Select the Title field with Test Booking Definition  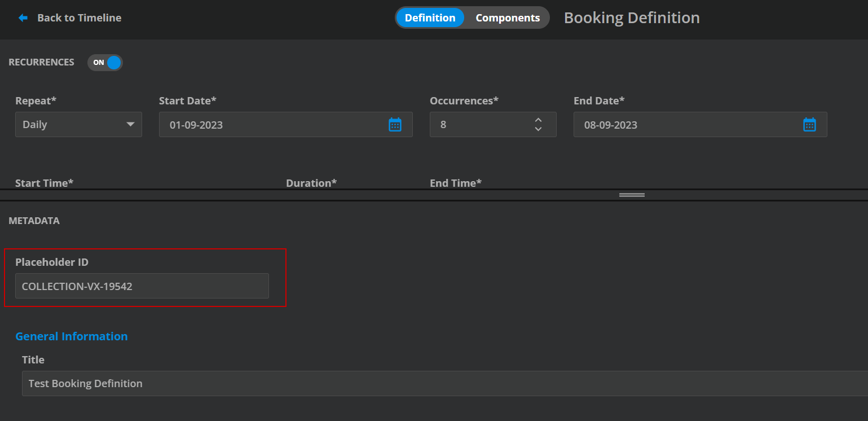tap(440, 384)
